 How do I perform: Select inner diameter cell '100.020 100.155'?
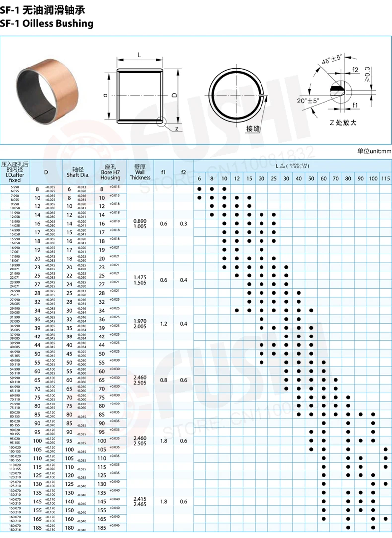point(15,449)
